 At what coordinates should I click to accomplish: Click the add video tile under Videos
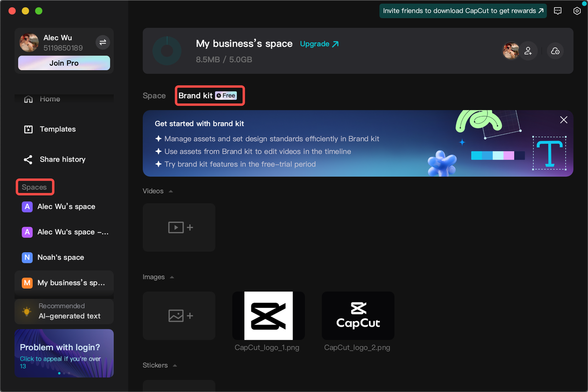pos(179,227)
